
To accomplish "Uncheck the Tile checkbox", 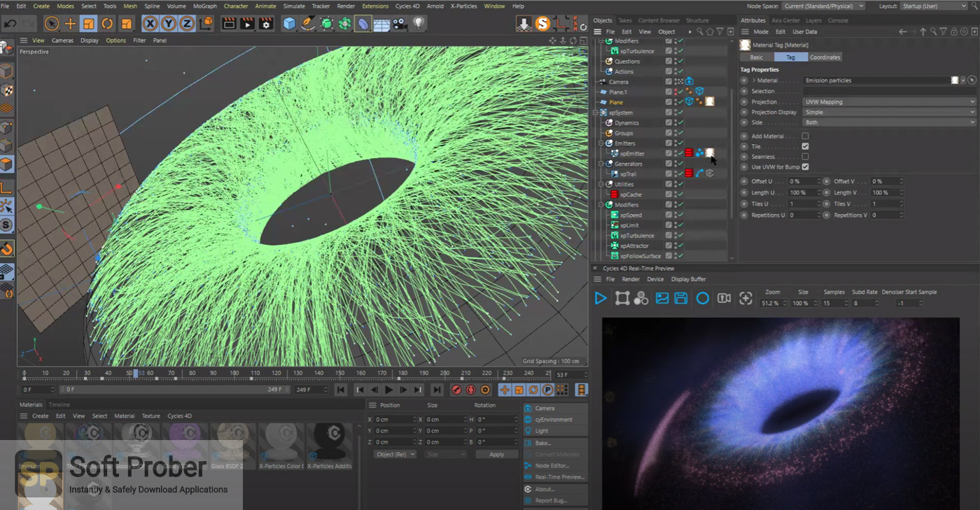I will [805, 146].
